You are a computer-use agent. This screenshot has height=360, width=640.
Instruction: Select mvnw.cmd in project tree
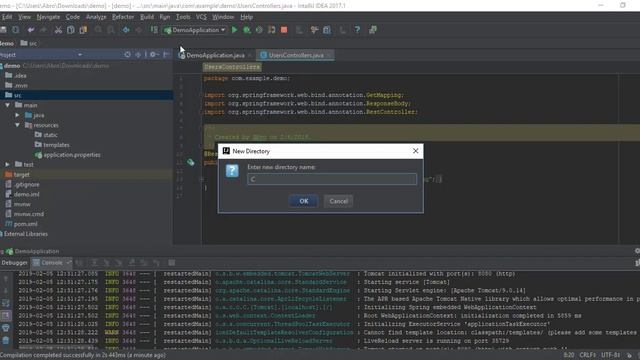coord(29,214)
